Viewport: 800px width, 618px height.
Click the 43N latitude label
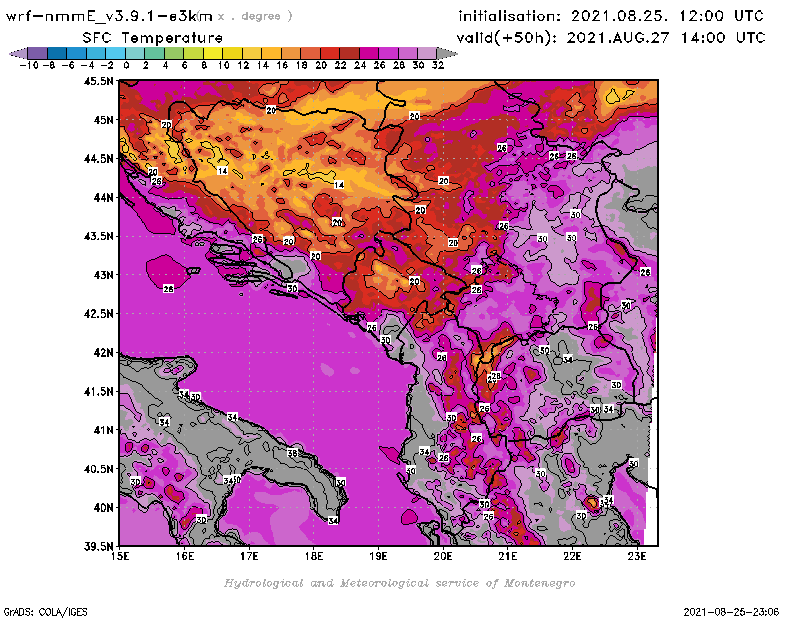click(103, 275)
